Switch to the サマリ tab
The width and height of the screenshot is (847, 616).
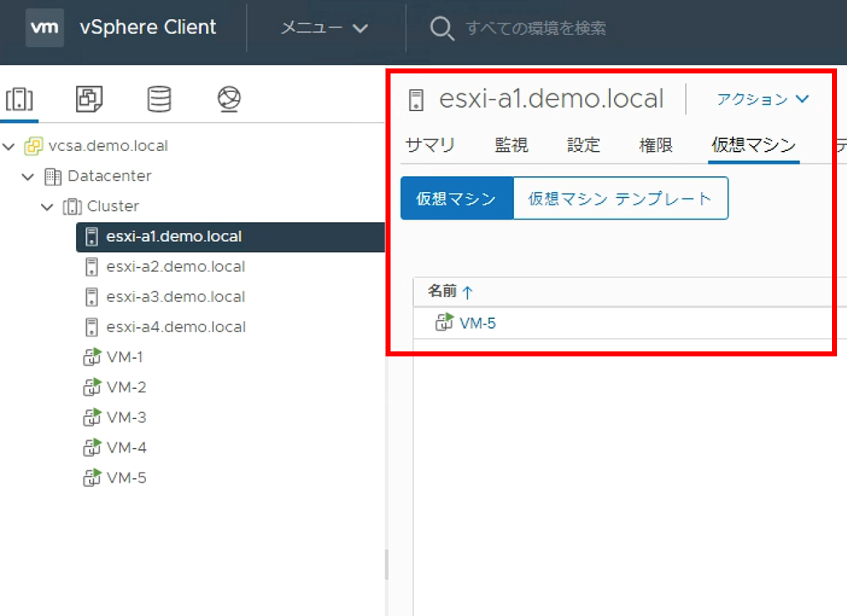430,144
